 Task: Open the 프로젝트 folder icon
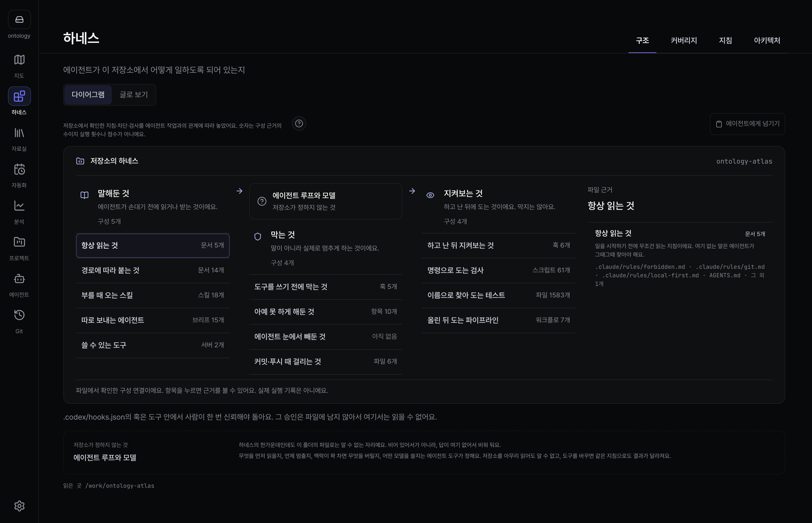pos(19,242)
